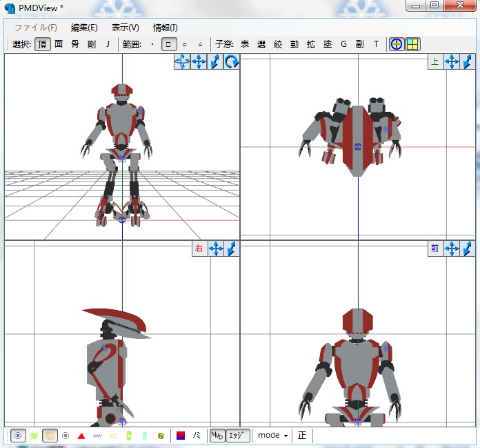Toggle the MMD display button
This screenshot has height=448, width=480.
click(217, 436)
